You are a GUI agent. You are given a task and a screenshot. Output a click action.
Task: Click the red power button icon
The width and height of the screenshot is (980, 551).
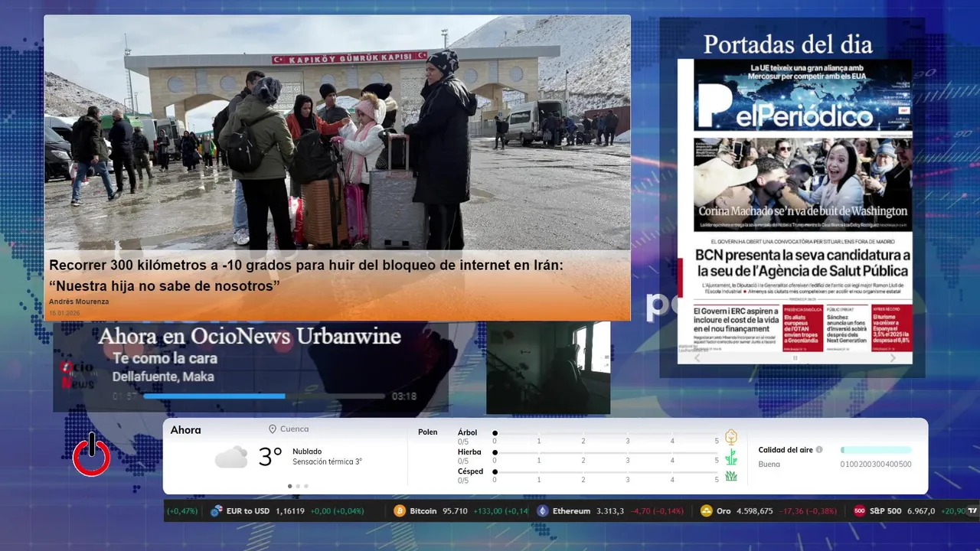tap(91, 455)
